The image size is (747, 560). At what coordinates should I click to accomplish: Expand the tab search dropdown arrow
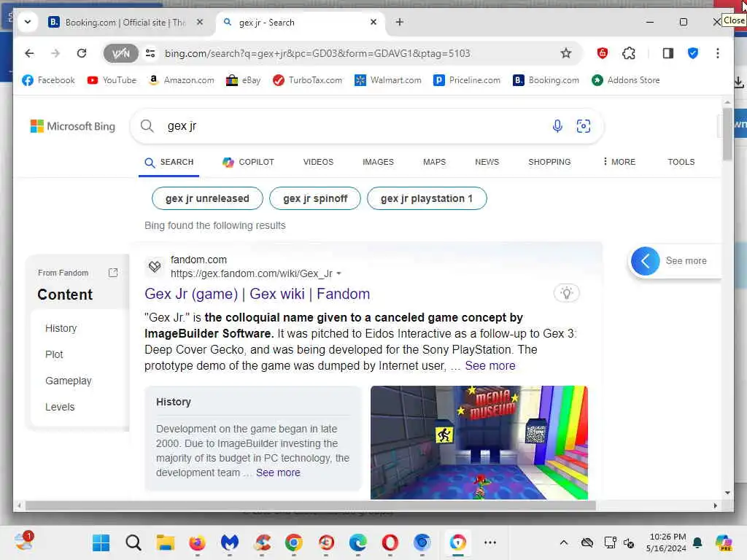[x=28, y=22]
